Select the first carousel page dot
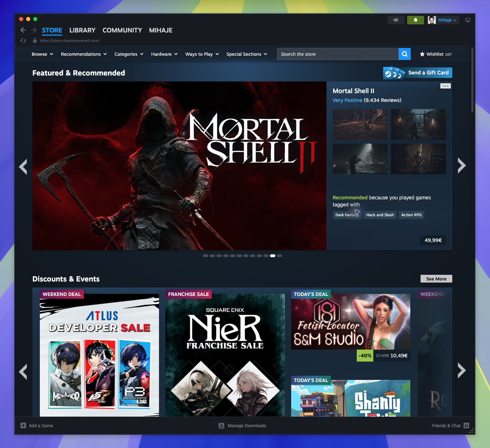The image size is (490, 448). coord(206,256)
